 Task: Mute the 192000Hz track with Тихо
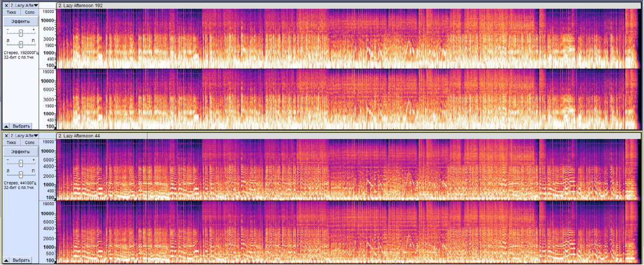[11, 12]
